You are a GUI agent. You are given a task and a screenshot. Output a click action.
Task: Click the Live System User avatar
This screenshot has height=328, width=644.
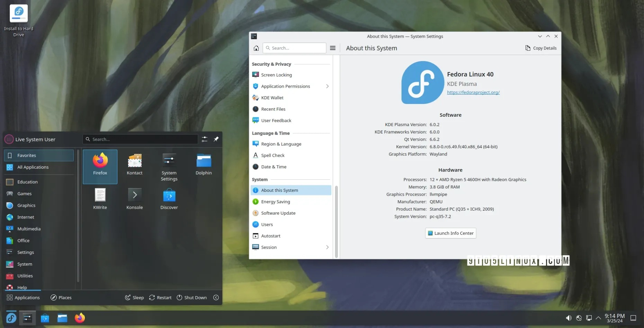(9, 139)
